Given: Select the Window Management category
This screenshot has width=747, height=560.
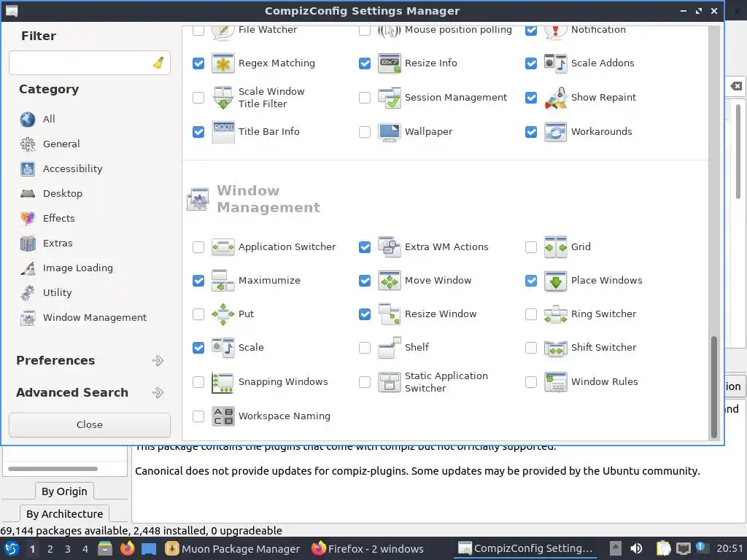Looking at the screenshot, I should [83, 318].
